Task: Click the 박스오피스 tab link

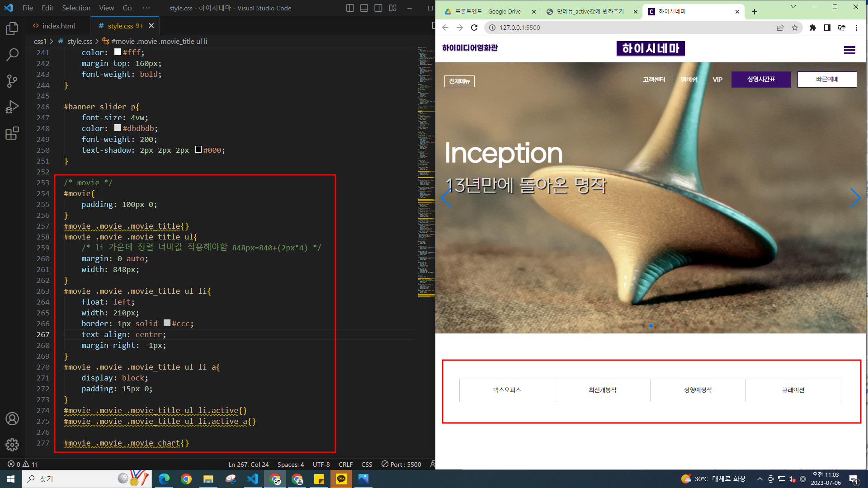Action: 507,390
